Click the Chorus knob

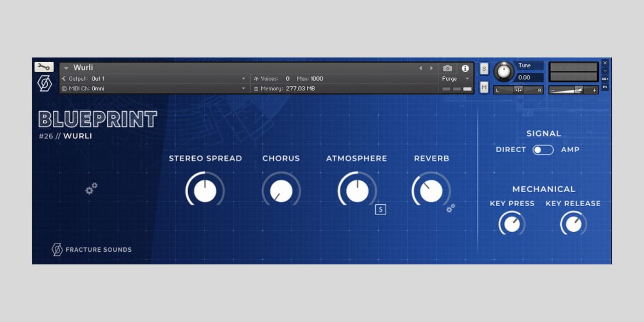coord(281,191)
